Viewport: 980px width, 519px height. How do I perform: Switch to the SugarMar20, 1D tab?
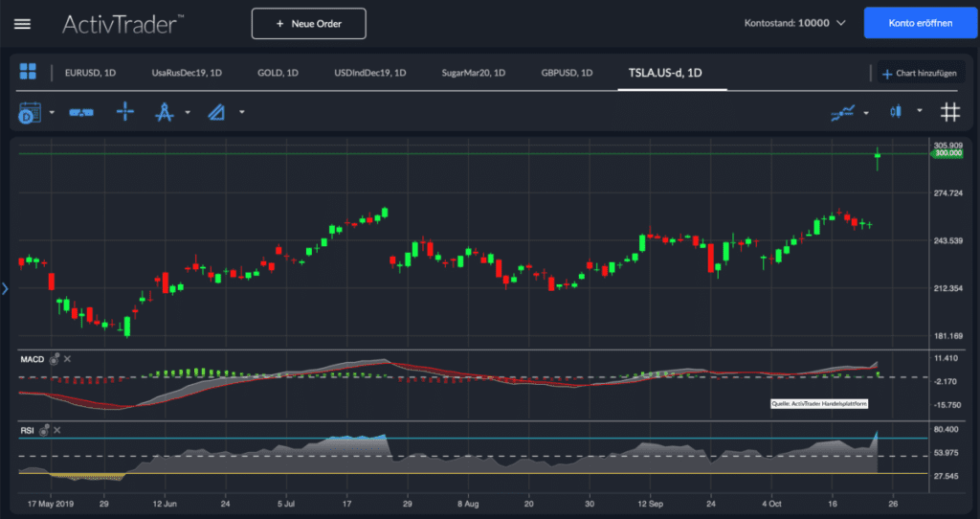coord(473,73)
